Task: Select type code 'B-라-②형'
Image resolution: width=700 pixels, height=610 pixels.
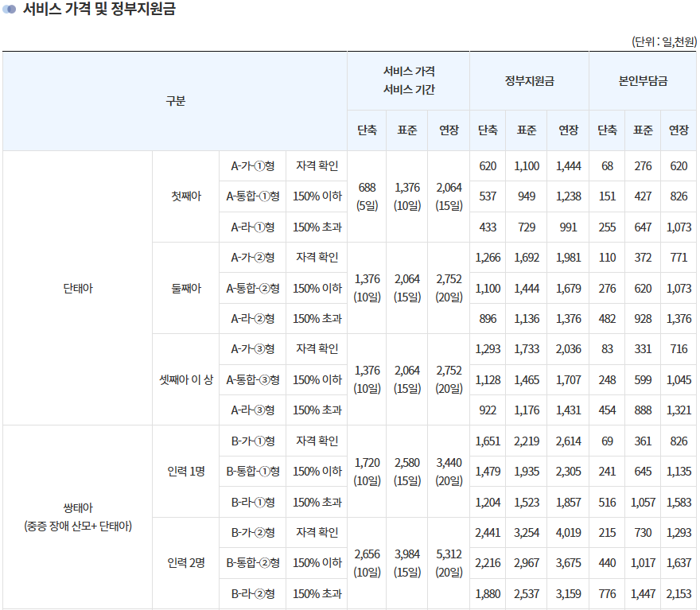Action: (x=253, y=594)
